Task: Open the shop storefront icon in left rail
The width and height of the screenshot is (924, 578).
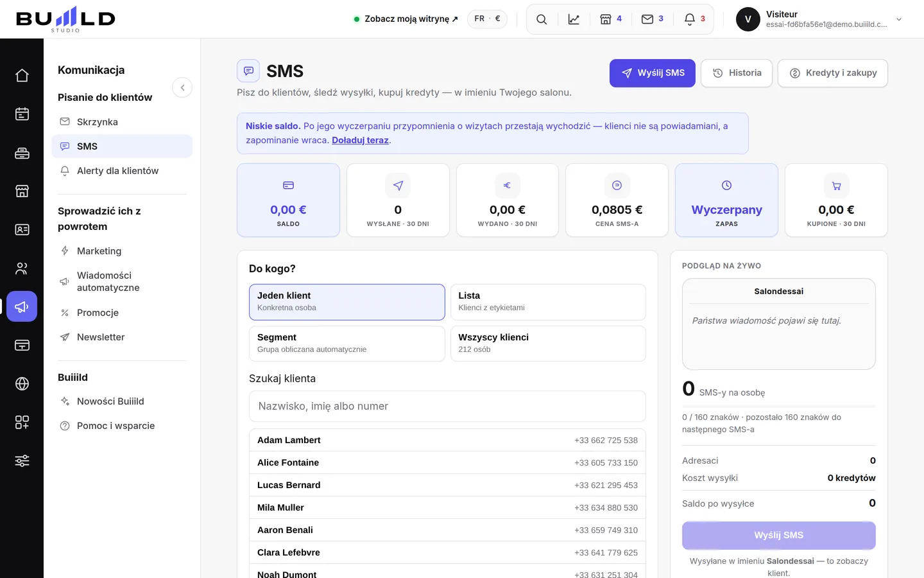Action: (x=22, y=191)
